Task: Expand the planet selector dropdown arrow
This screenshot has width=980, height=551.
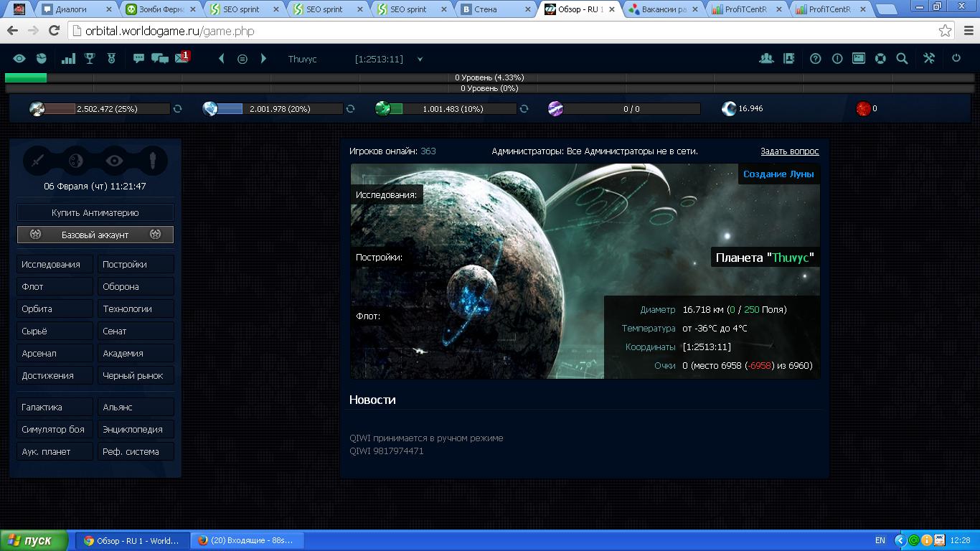Action: tap(420, 60)
